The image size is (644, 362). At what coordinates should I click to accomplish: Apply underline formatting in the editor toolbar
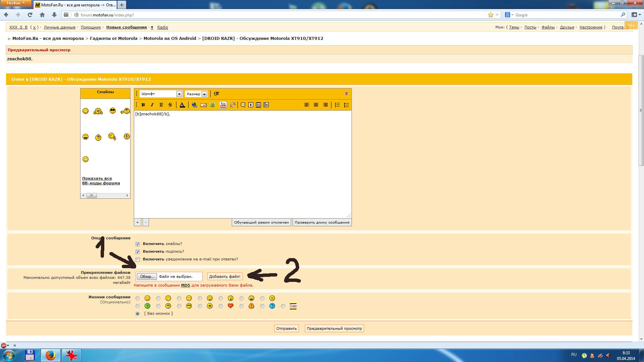coord(161,105)
